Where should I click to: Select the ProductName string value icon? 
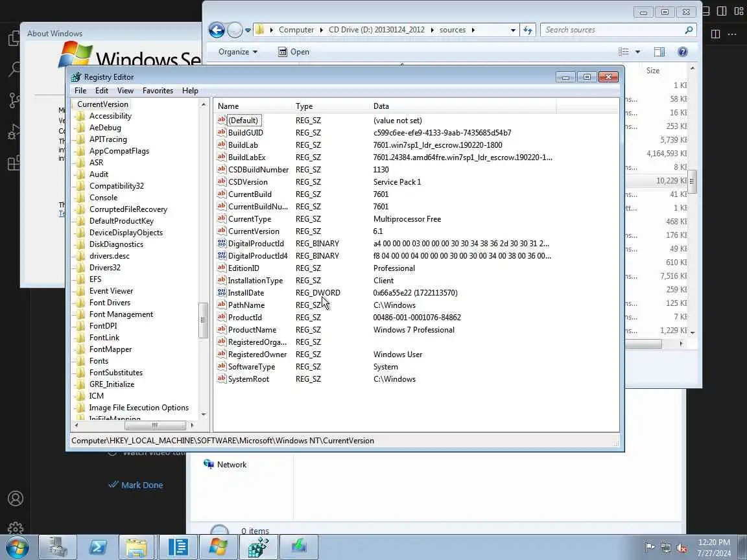tap(222, 329)
